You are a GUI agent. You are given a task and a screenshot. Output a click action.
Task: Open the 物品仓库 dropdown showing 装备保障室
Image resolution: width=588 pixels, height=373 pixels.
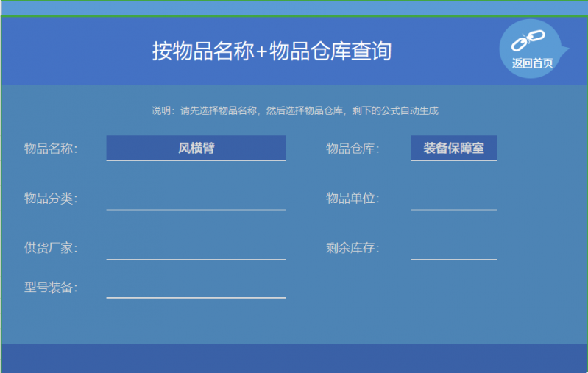point(453,148)
